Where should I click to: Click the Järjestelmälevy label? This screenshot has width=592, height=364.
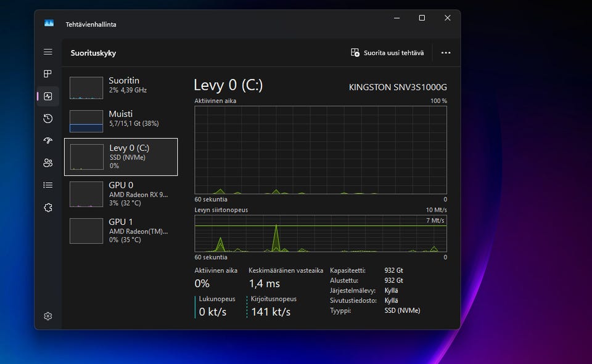tap(353, 291)
